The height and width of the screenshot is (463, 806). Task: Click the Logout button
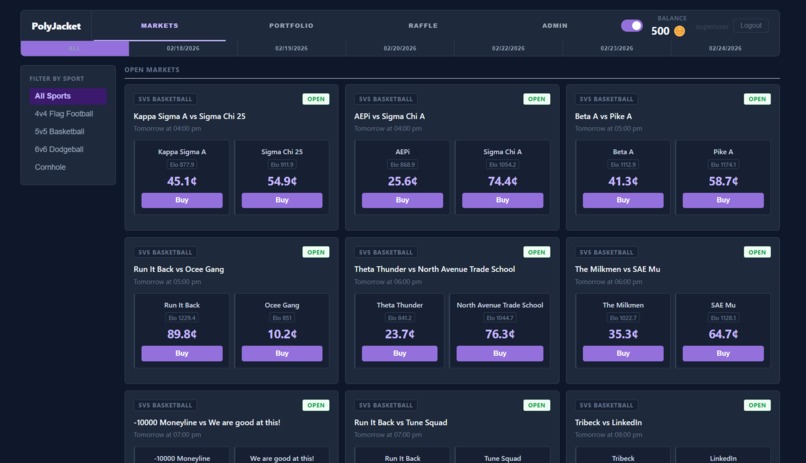tap(750, 26)
